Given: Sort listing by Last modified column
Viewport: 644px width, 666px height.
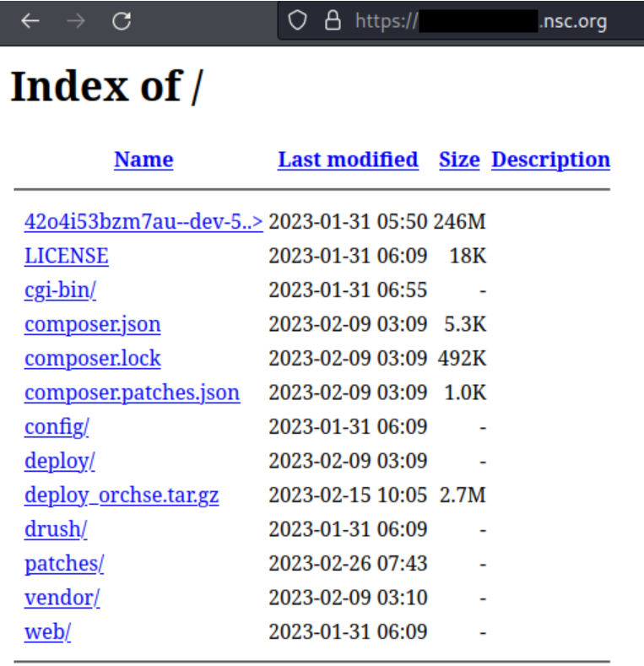Looking at the screenshot, I should coord(348,160).
